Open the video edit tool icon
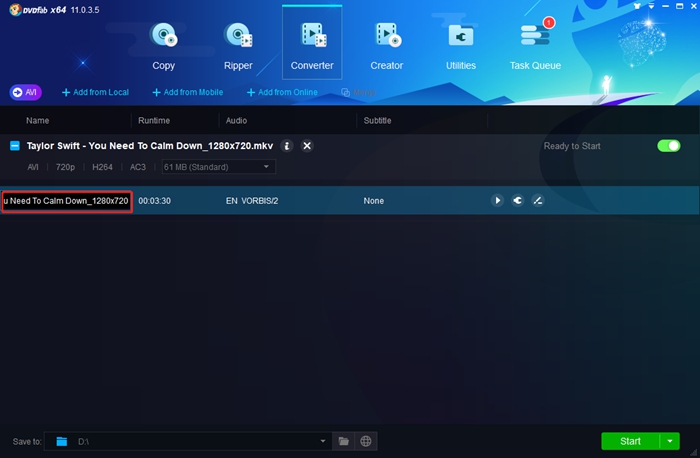 (x=538, y=200)
